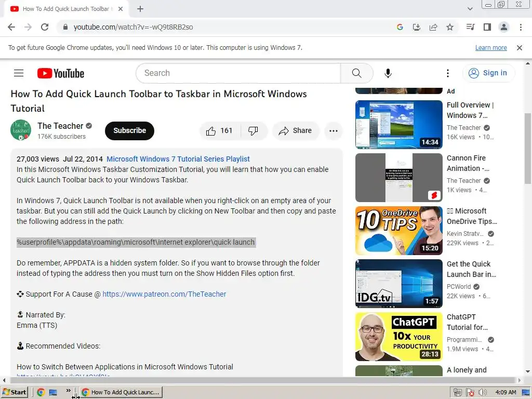Sign in to YouTube
This screenshot has height=399, width=532.
click(488, 73)
